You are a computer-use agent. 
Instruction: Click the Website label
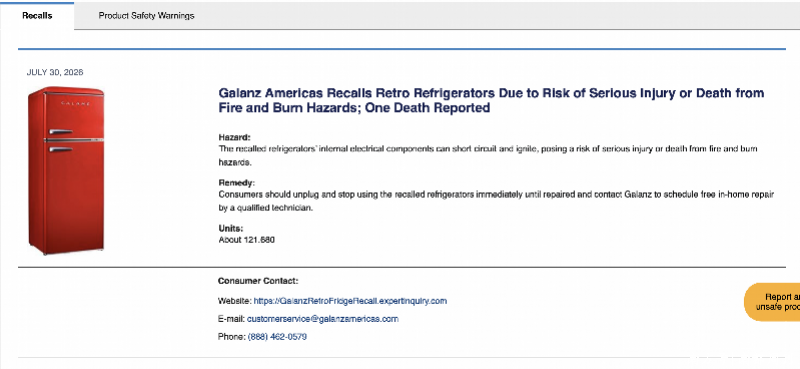click(x=235, y=301)
